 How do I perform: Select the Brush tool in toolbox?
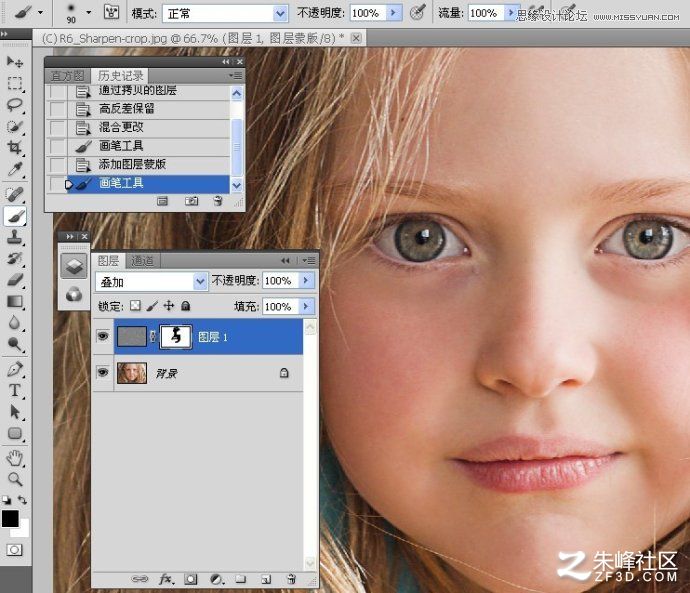[x=15, y=216]
